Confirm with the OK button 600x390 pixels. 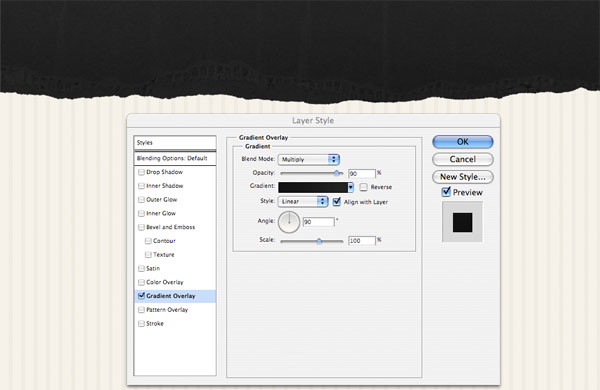coord(463,142)
